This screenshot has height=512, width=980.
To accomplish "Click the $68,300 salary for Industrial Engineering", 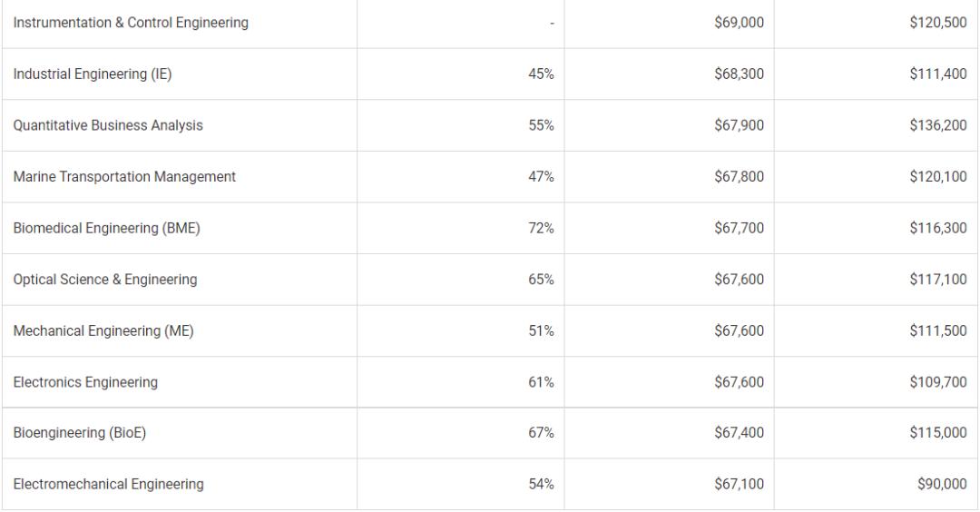I will pos(739,74).
